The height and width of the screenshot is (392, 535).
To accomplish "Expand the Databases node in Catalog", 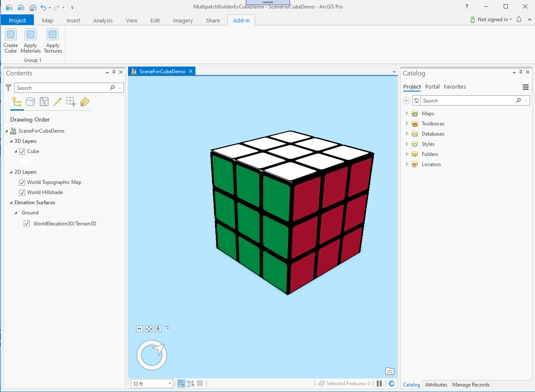I will click(407, 133).
